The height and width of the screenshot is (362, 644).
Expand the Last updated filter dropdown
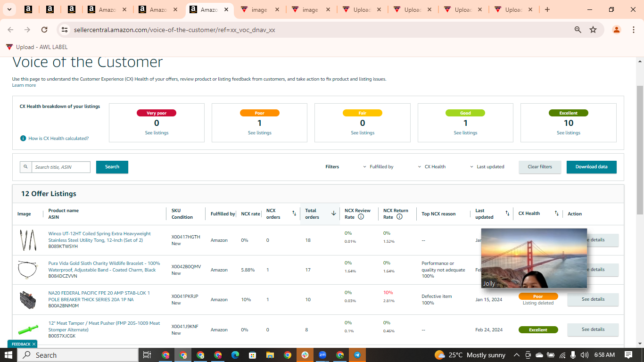click(x=487, y=167)
